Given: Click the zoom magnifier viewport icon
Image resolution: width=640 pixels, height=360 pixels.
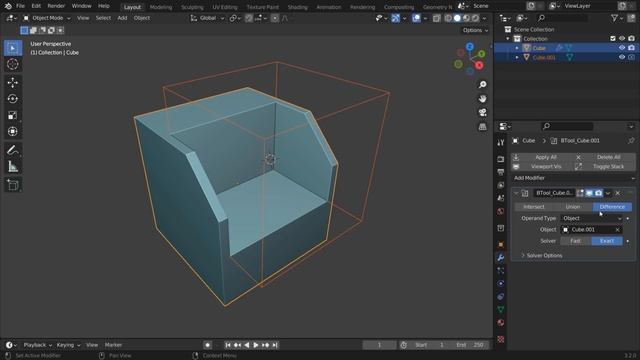Looking at the screenshot, I should 482,84.
